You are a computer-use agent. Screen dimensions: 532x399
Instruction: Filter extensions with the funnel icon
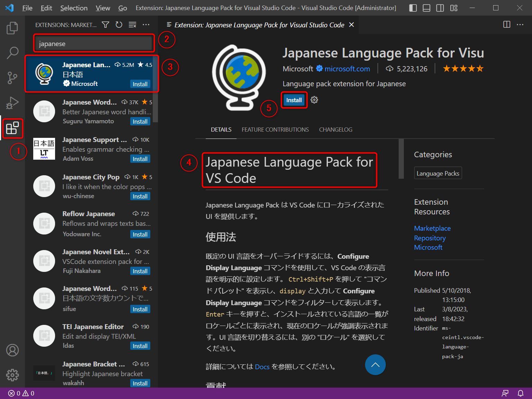(106, 25)
